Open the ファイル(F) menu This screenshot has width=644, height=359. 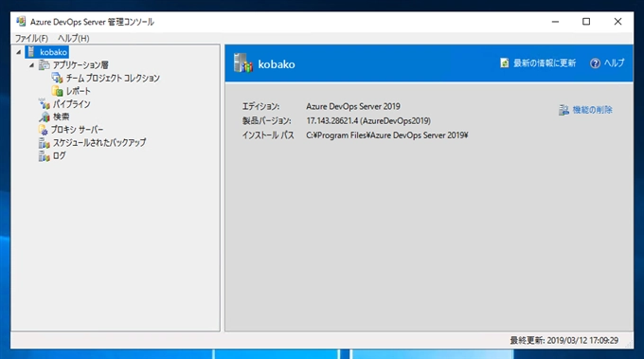tap(31, 38)
